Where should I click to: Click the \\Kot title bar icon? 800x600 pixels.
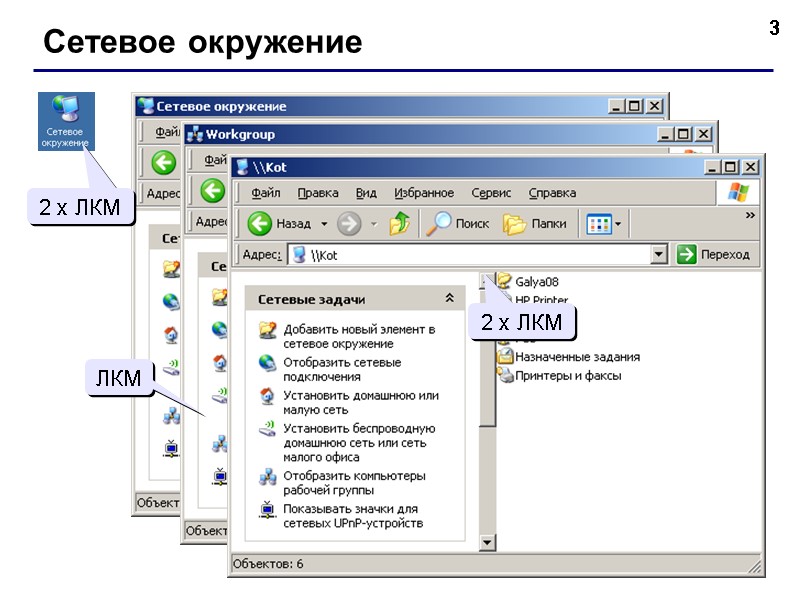pos(242,167)
